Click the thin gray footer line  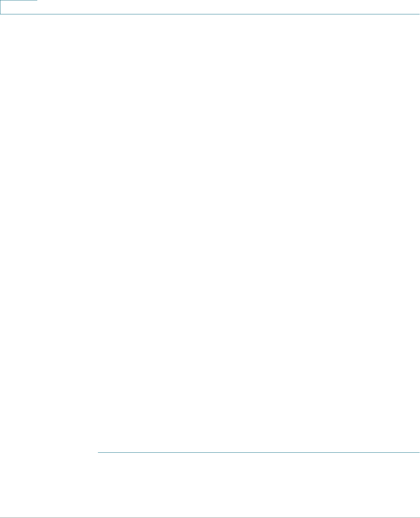point(210,518)
